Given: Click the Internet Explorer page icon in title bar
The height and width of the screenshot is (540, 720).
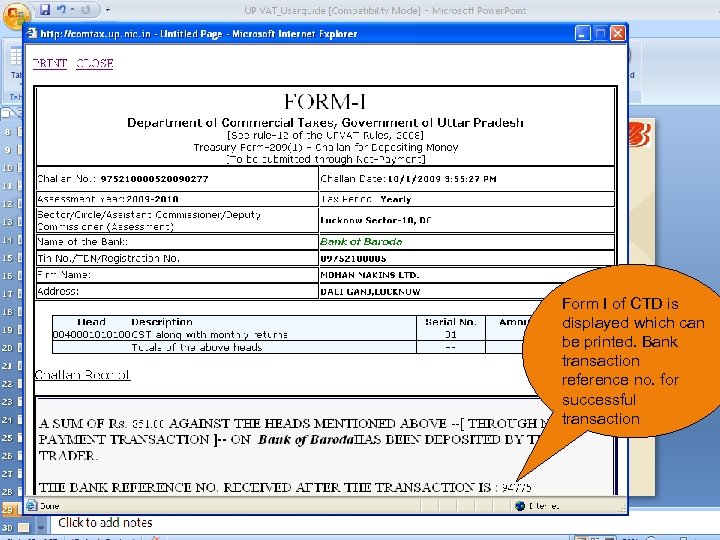Looking at the screenshot, I should (32, 34).
